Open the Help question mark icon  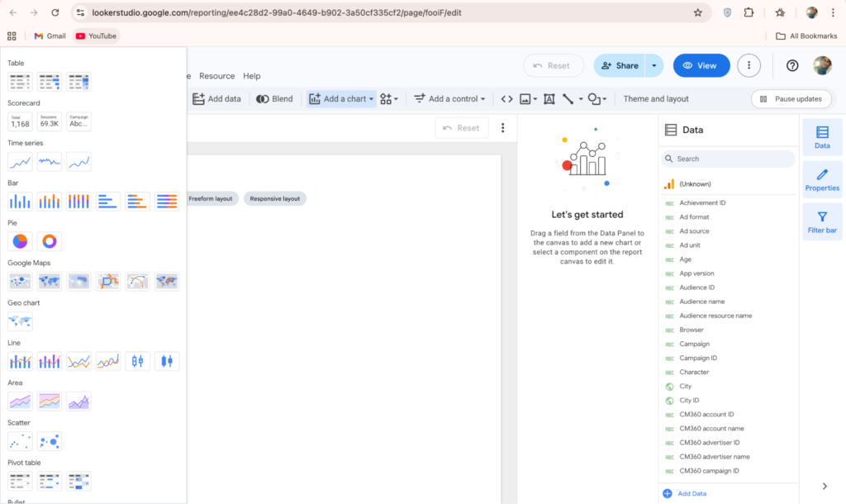pyautogui.click(x=792, y=65)
